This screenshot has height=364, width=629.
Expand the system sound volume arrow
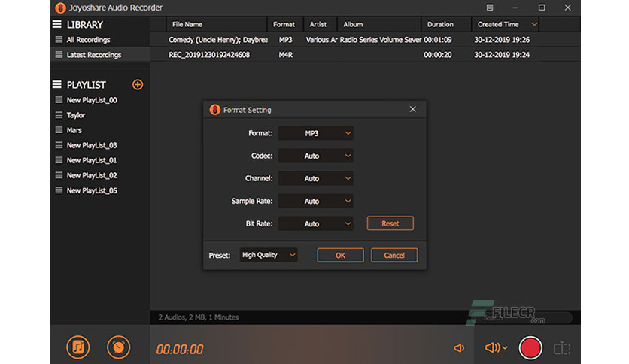pyautogui.click(x=505, y=348)
